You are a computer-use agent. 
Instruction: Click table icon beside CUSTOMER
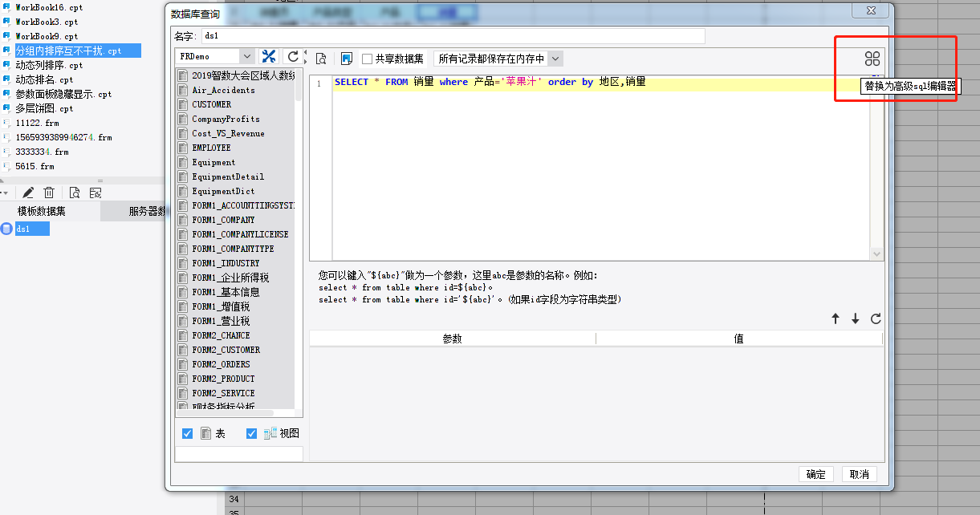(183, 104)
